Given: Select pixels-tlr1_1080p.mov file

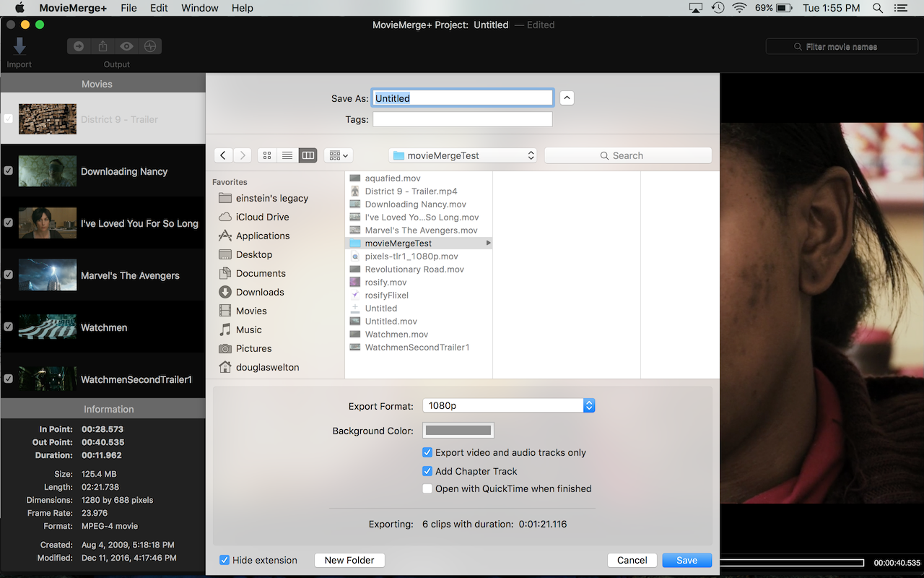Looking at the screenshot, I should tap(411, 256).
